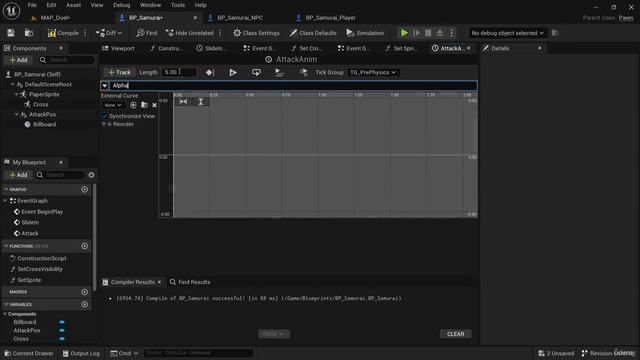Viewport: 640px width, 360px height.
Task: Save the current blueprint asset
Action: [x=11, y=33]
